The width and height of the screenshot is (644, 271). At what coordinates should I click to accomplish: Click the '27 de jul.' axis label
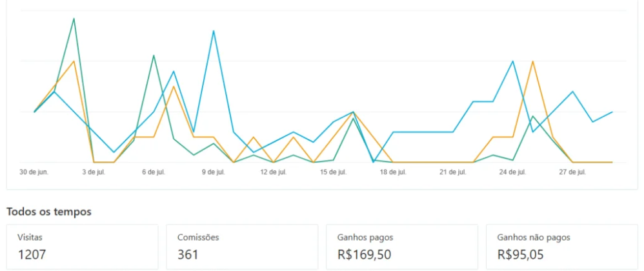tap(572, 172)
